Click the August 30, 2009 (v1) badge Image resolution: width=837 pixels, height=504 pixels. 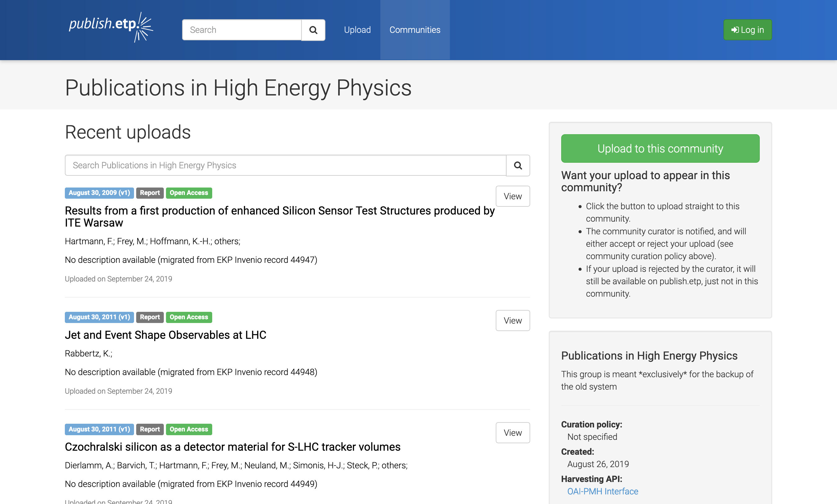click(x=99, y=193)
